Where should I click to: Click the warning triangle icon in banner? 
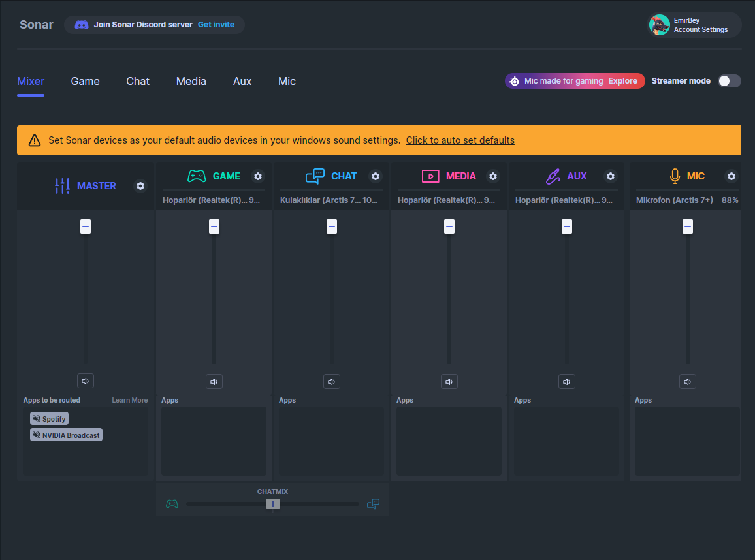pos(35,140)
